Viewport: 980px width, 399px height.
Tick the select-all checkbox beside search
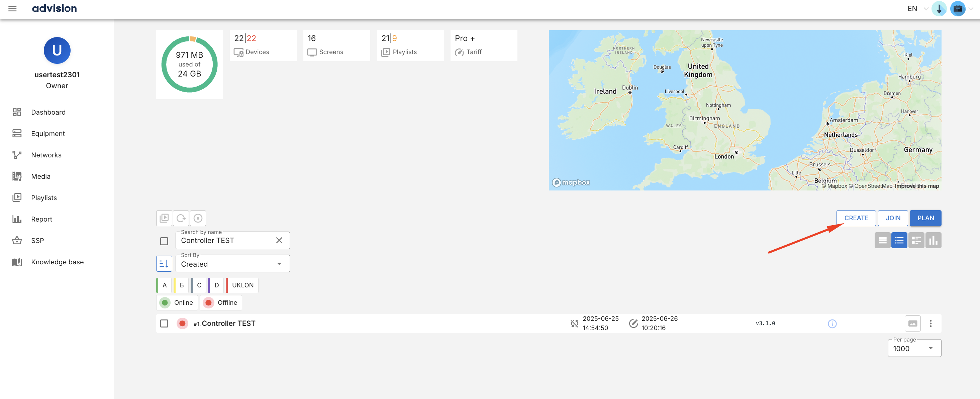click(x=164, y=241)
